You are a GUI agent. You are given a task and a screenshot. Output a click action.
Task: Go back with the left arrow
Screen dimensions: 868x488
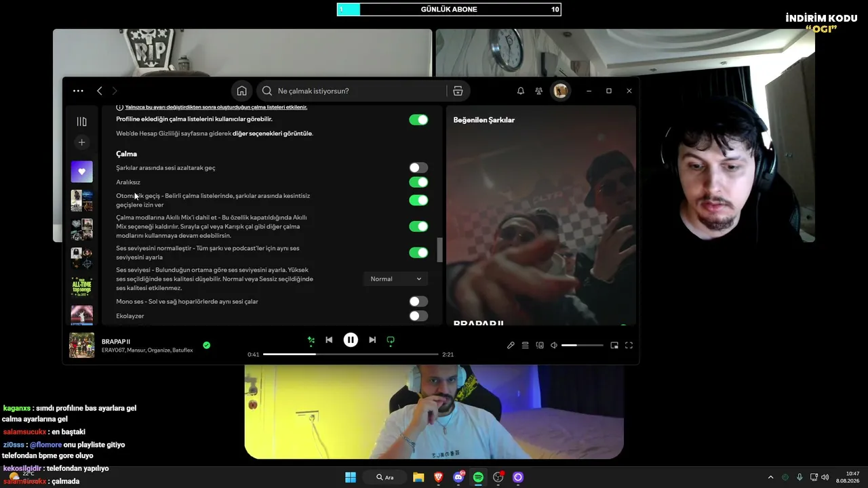(100, 91)
